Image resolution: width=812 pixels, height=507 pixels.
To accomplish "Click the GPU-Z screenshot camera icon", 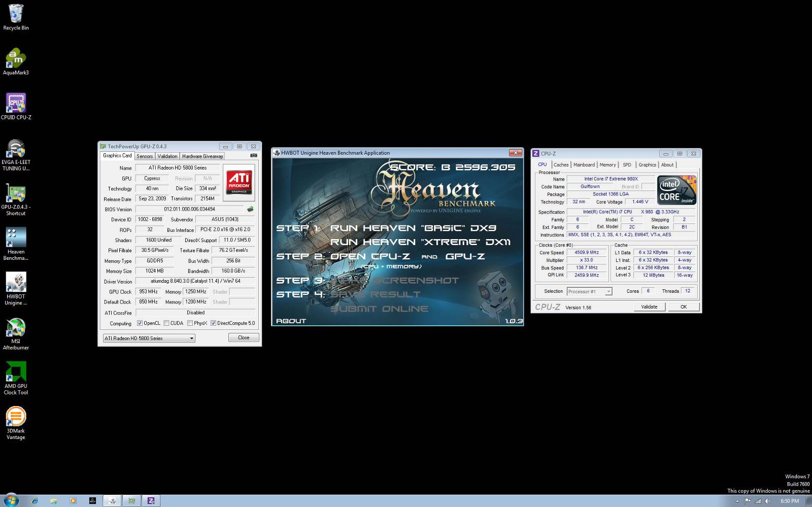I will 254,156.
